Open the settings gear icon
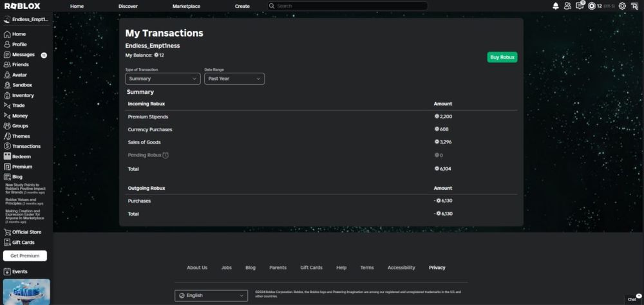The height and width of the screenshot is (305, 644). [622, 6]
